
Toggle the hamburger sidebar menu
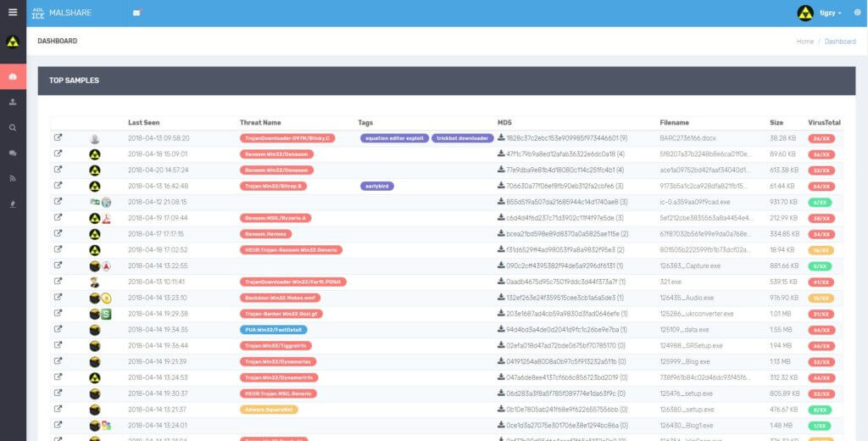[13, 13]
